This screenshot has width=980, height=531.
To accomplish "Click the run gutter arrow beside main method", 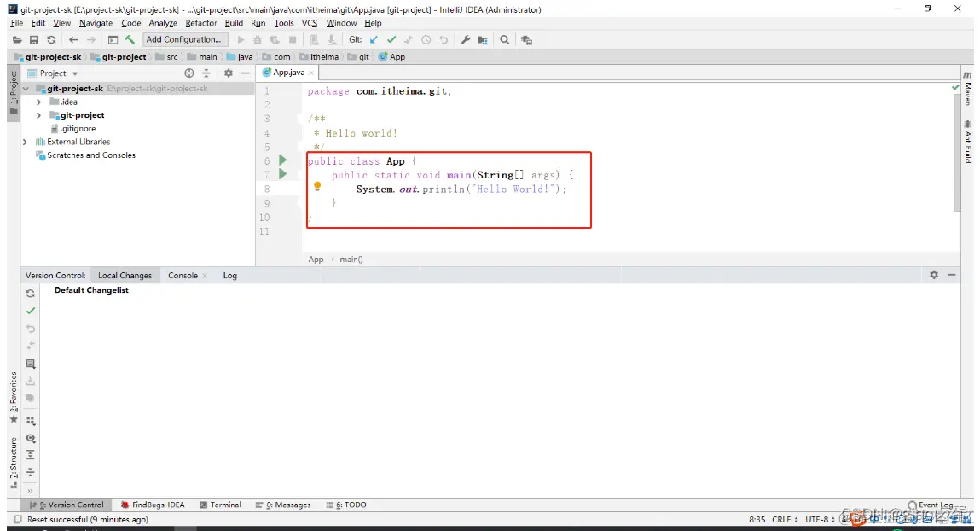I will pos(282,174).
